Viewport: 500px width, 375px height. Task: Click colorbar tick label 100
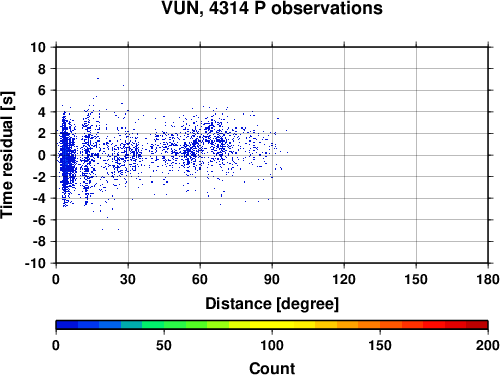pos(272,345)
